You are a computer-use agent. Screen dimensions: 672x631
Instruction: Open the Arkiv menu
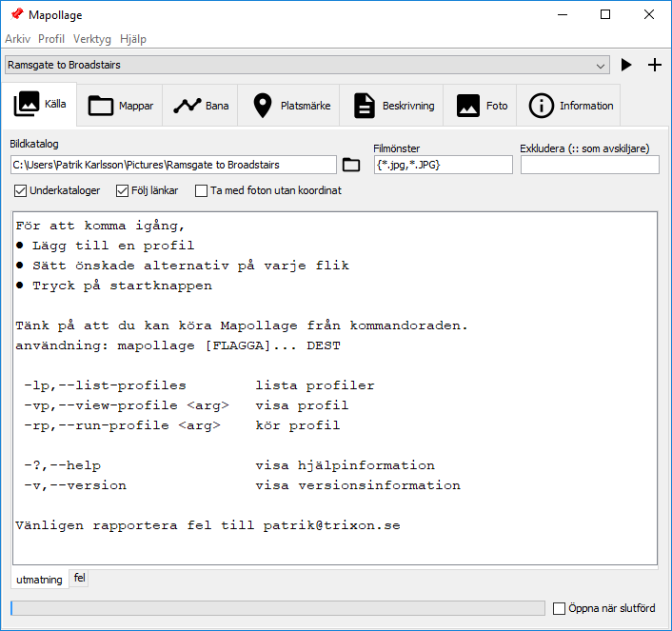[x=17, y=39]
